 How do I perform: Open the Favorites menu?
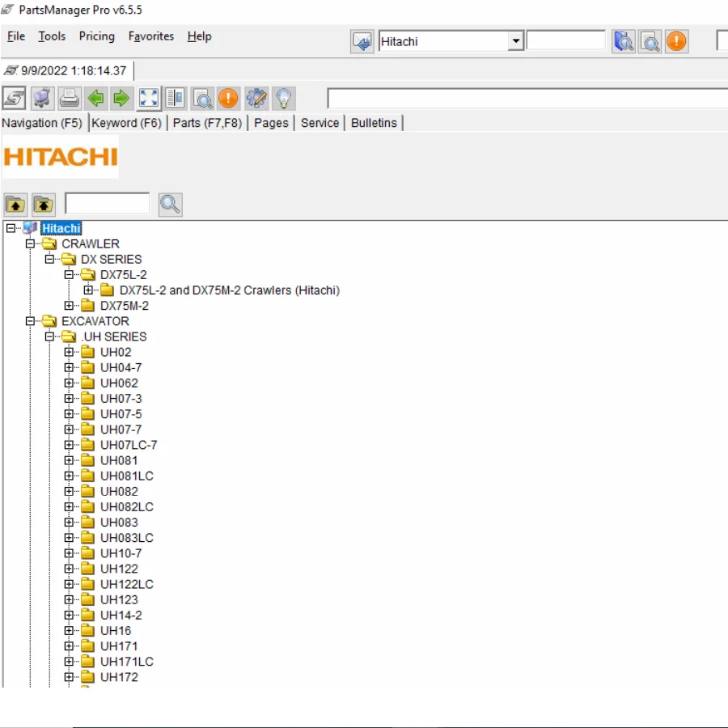pyautogui.click(x=150, y=36)
